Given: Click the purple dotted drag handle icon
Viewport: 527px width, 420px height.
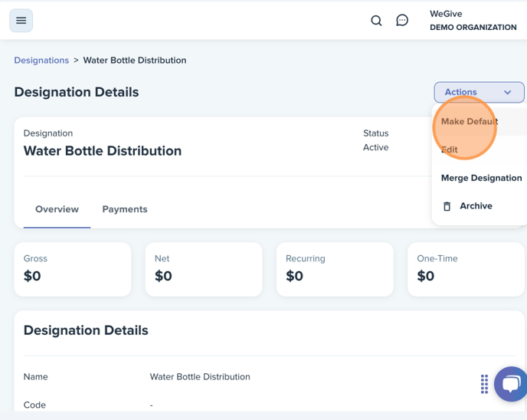Looking at the screenshot, I should coord(484,384).
